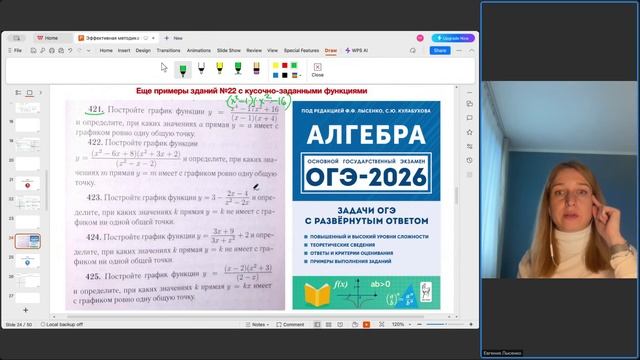
Task: Open the comments bubble icon near Share
Action: [x=413, y=51]
